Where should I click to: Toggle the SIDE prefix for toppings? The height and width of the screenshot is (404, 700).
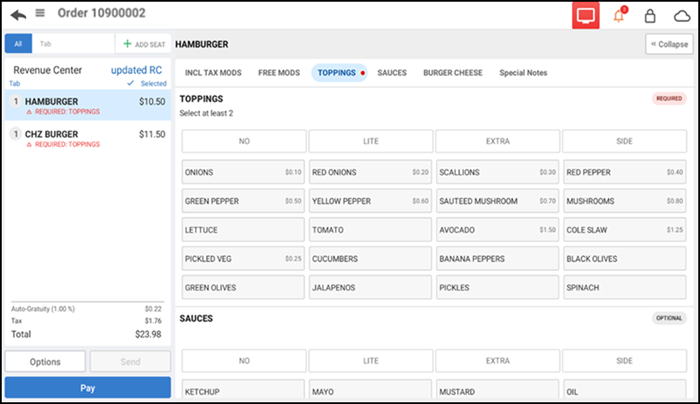click(625, 141)
